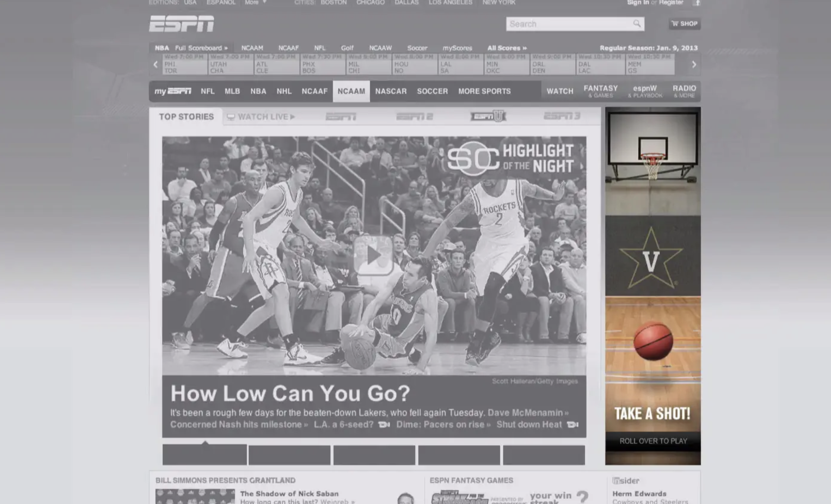This screenshot has width=831, height=504.
Task: Click the Insider logo heading
Action: (626, 480)
